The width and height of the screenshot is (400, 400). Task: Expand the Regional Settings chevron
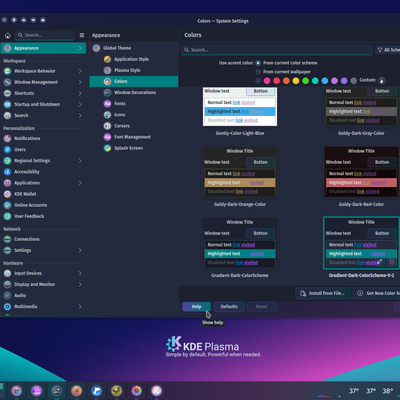[x=80, y=161]
